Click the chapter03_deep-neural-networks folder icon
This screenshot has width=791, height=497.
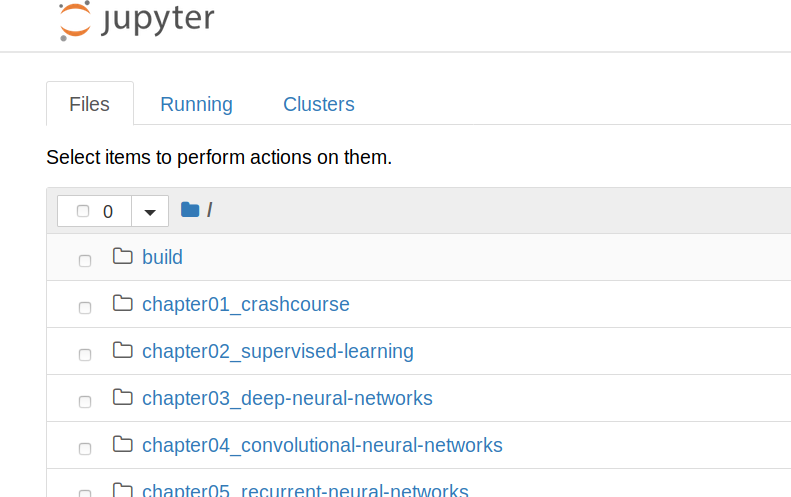(123, 397)
